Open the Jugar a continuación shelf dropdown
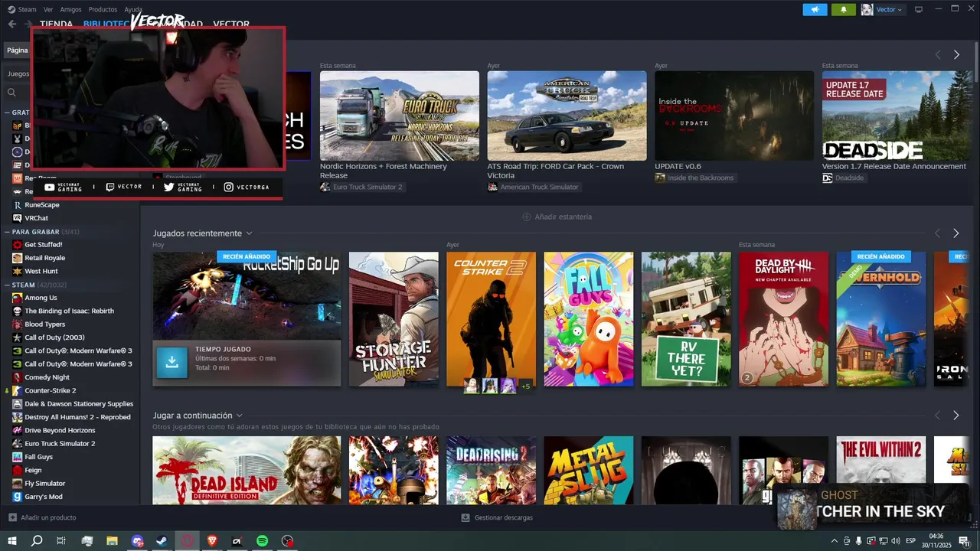The height and width of the screenshot is (551, 980). 239,416
